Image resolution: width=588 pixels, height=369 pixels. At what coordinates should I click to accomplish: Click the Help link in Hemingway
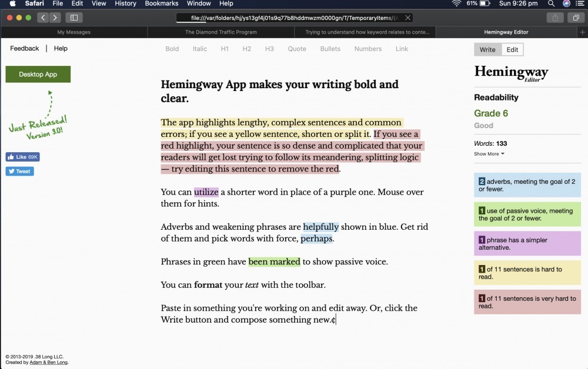[61, 48]
